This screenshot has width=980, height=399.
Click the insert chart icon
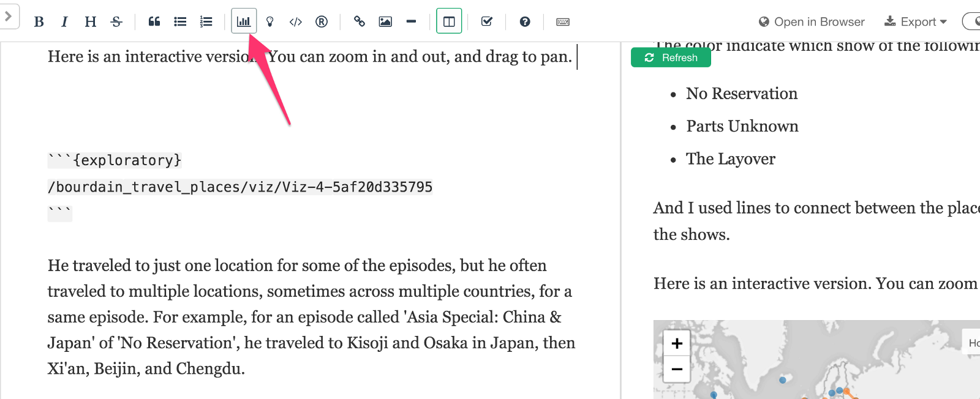pos(244,22)
